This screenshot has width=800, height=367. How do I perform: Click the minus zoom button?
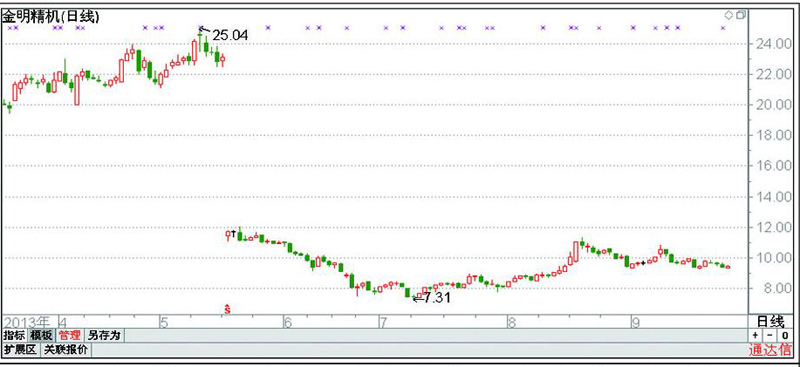click(769, 336)
